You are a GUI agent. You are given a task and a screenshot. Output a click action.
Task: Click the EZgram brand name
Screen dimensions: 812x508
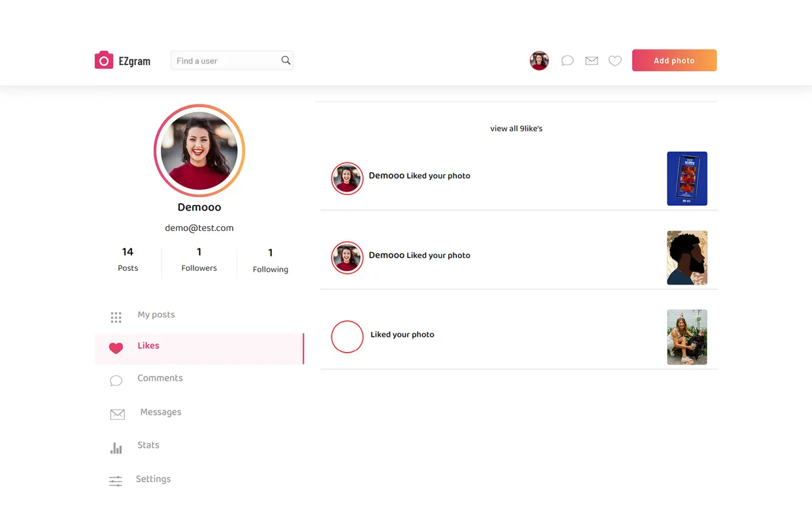[135, 61]
